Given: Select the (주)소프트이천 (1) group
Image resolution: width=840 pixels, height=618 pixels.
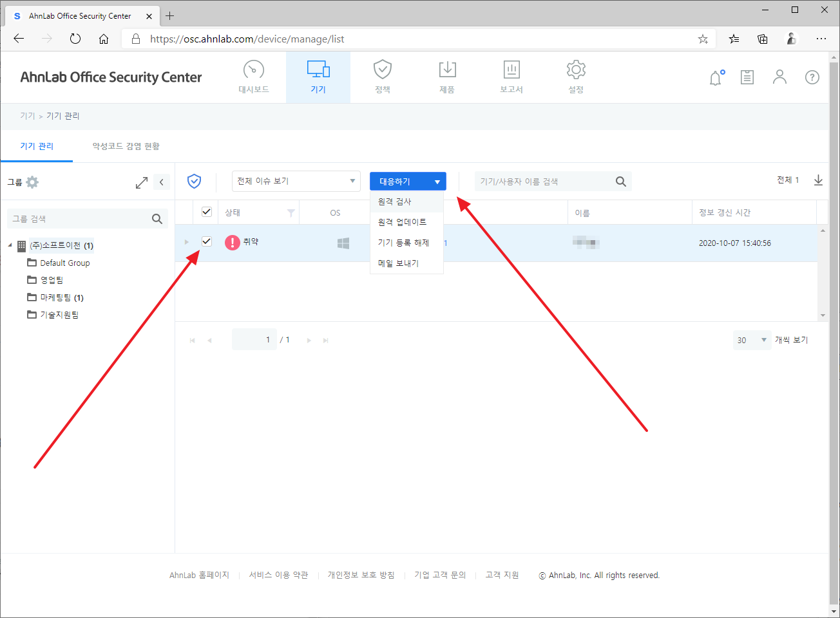Looking at the screenshot, I should coord(61,245).
